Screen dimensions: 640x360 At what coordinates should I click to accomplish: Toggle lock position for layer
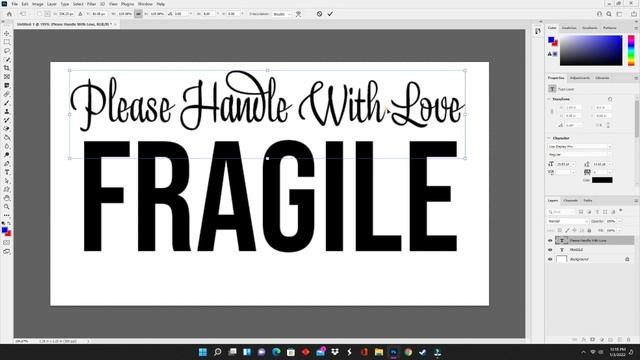(x=574, y=231)
